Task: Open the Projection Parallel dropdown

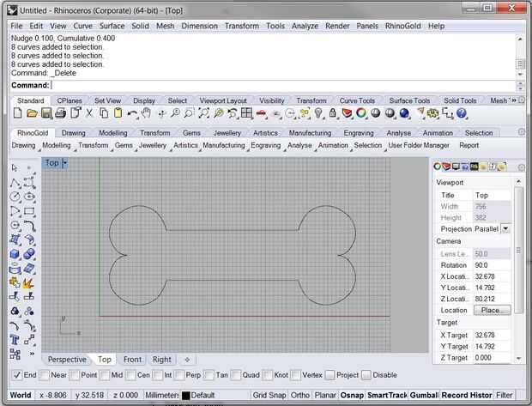Action: [x=505, y=229]
